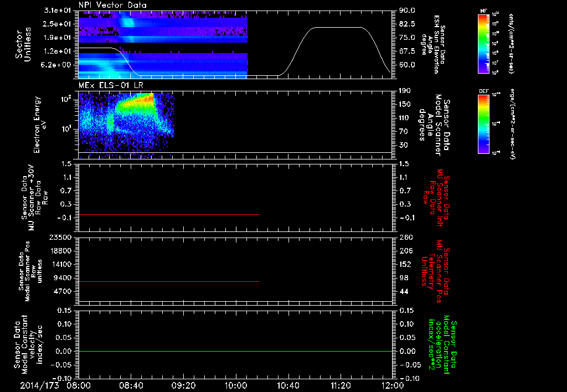
Task: Click the 'DEF' label above the color bar
Action: click(x=484, y=91)
